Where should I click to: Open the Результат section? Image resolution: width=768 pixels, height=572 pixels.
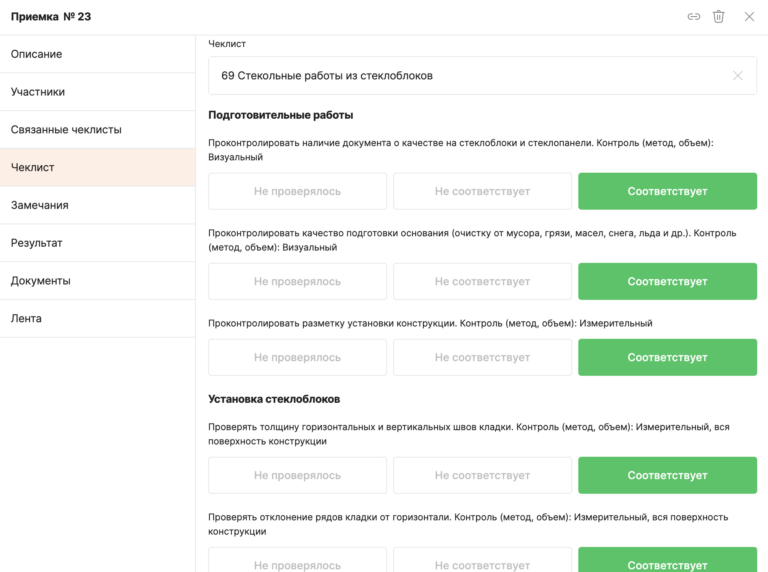tap(97, 243)
